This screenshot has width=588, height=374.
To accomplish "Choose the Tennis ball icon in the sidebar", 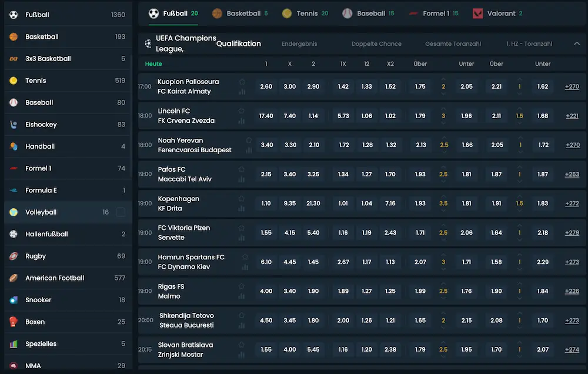I will 14,81.
